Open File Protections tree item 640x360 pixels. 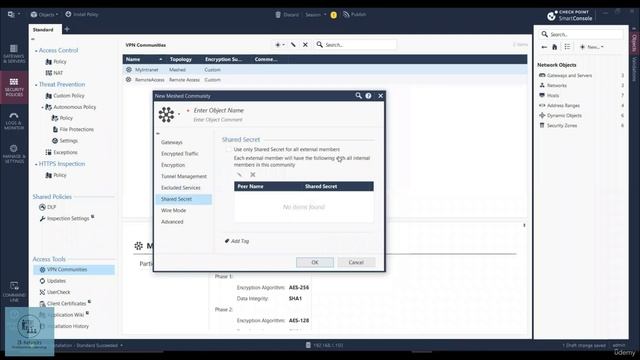click(73, 129)
